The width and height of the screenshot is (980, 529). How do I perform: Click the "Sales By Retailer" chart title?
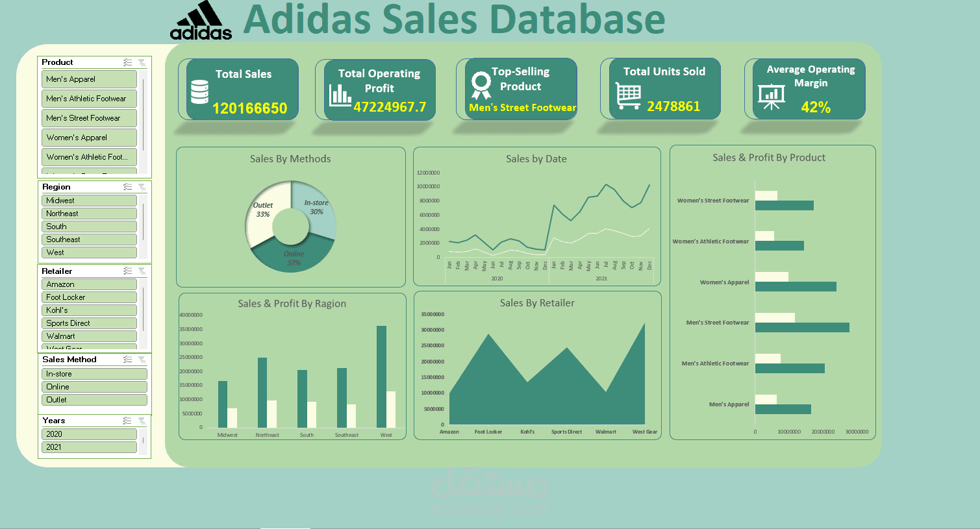(537, 303)
